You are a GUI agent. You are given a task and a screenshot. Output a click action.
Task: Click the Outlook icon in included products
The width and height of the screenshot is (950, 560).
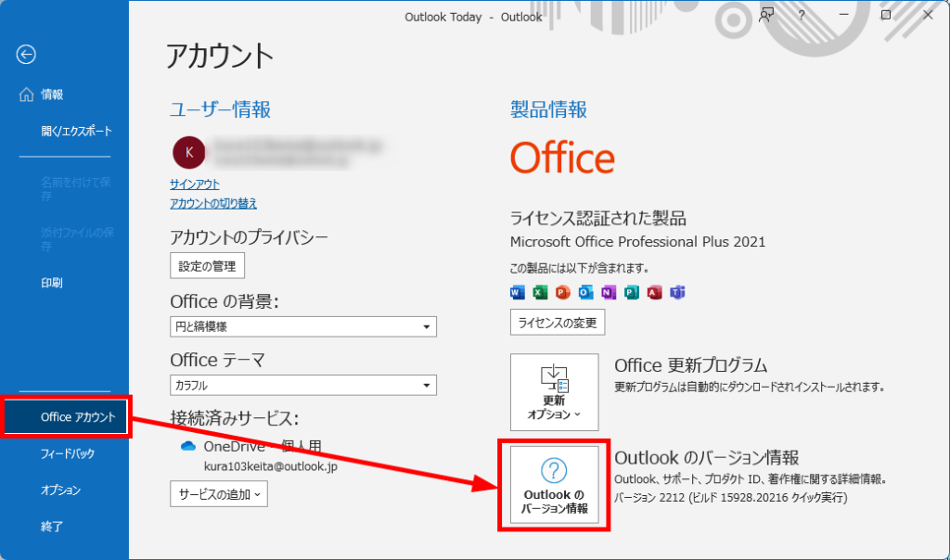click(x=584, y=292)
